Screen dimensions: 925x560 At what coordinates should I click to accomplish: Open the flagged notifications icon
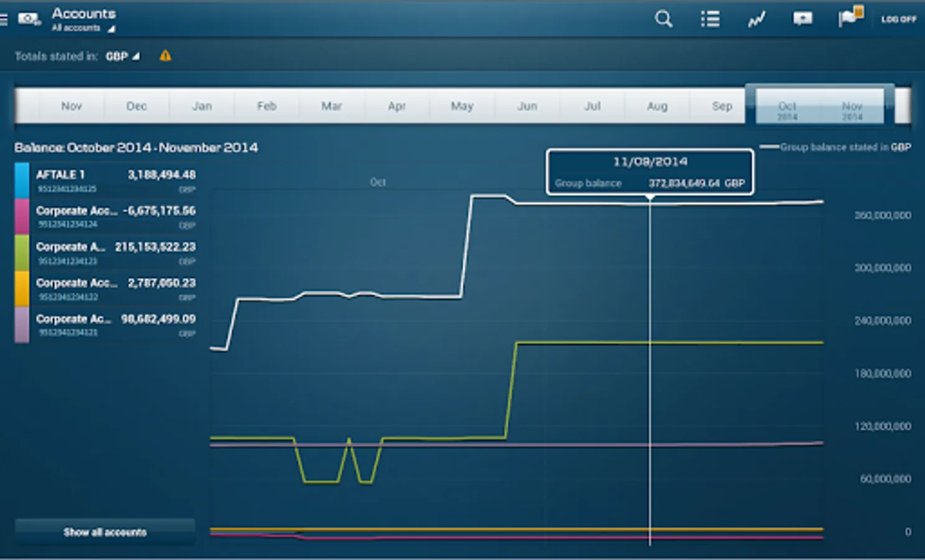coord(850,17)
